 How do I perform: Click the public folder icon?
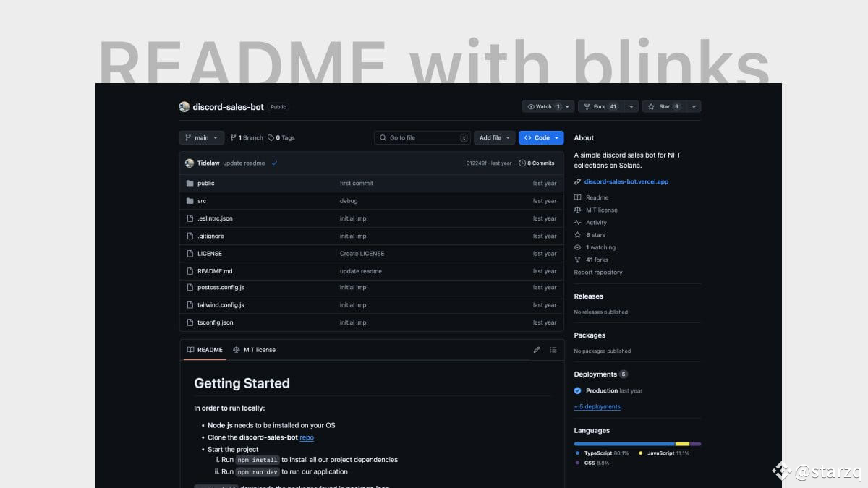190,183
